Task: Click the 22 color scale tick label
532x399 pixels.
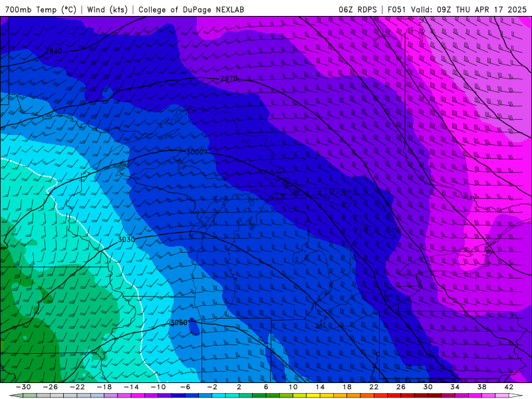Action: pos(374,387)
